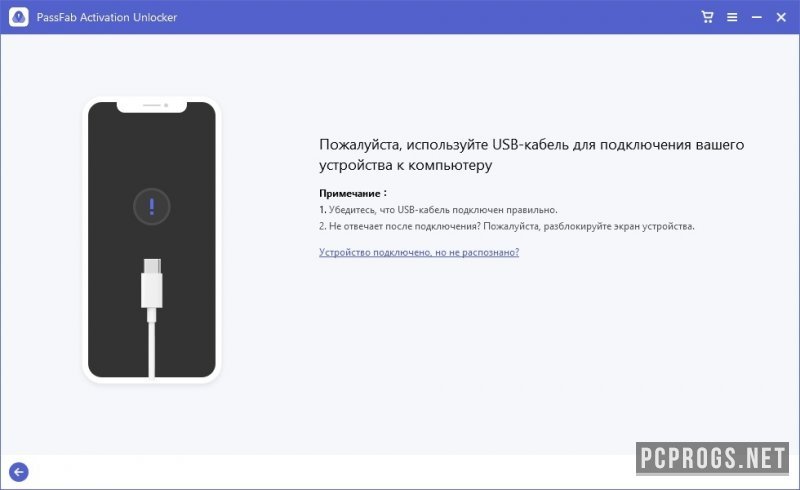Click the white USB connector plug illustration
800x490 pixels.
pyautogui.click(x=152, y=284)
